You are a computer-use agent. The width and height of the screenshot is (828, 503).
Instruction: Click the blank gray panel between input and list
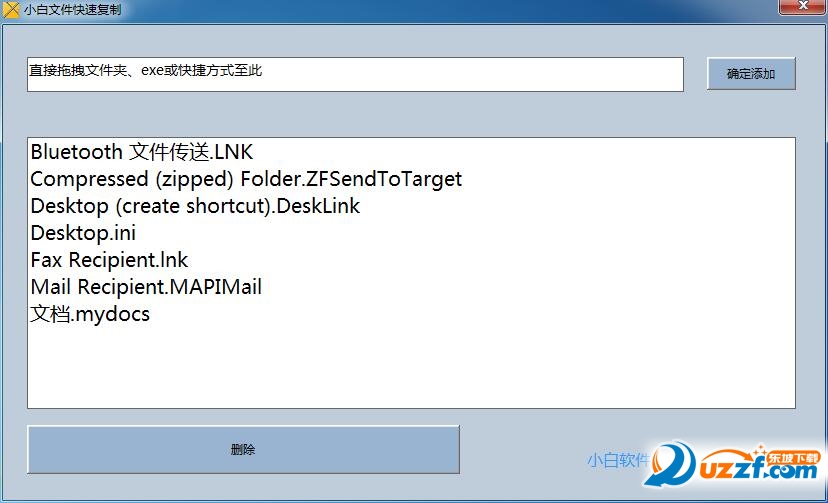(411, 115)
